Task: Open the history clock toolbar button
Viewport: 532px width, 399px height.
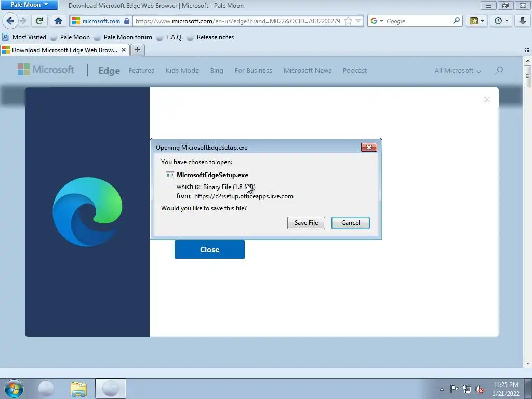Action: [501, 21]
